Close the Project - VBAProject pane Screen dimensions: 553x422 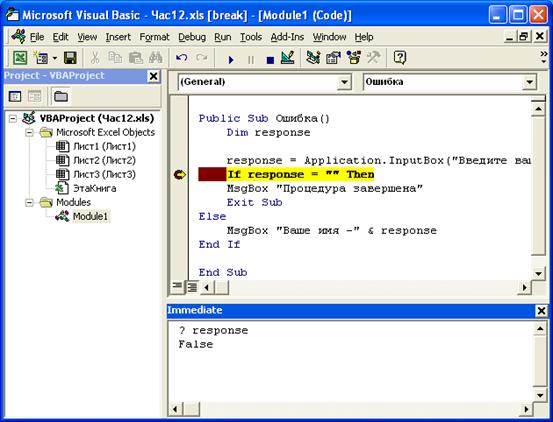coord(153,76)
